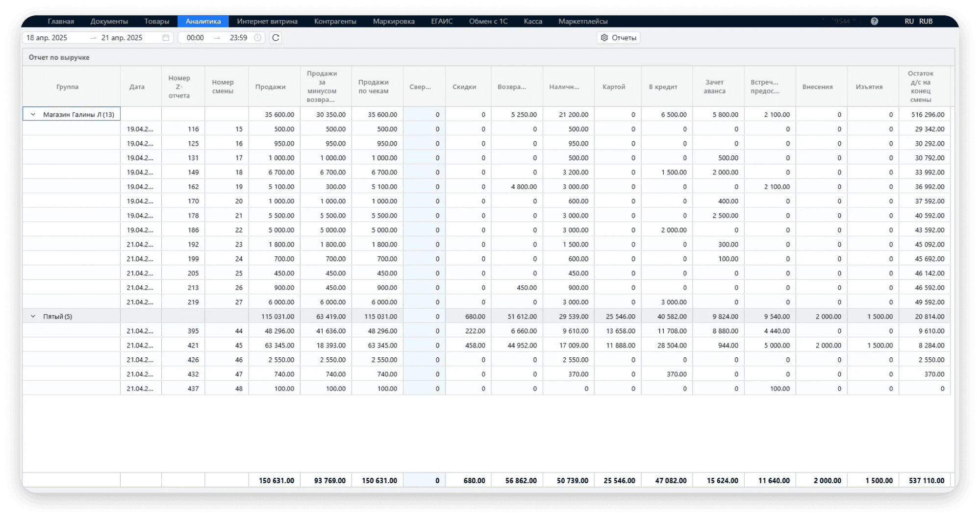Select returns value 4 800.00

tap(517, 187)
